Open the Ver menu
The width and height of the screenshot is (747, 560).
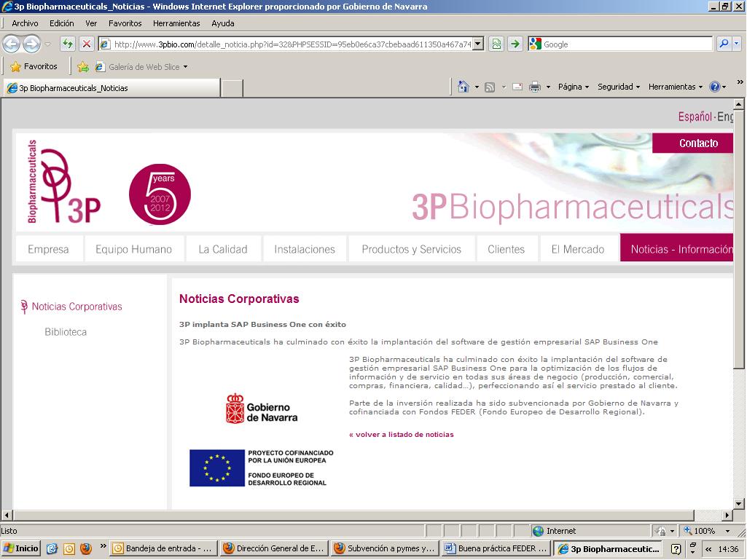pos(91,23)
